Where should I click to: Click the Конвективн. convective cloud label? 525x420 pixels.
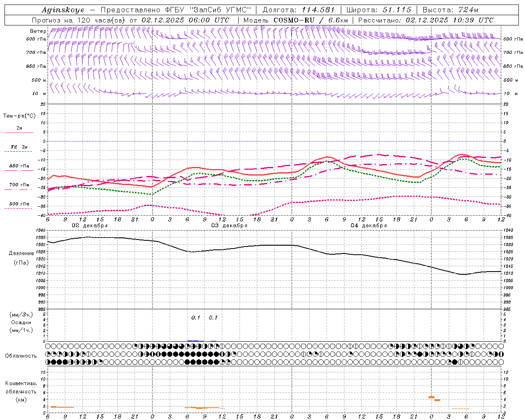click(21, 383)
